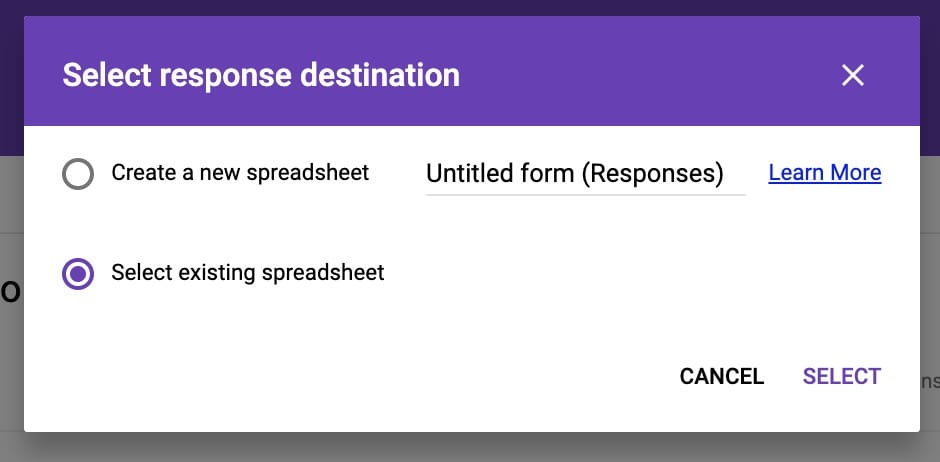Click the word 'form' in the spreadsheet name

546,174
